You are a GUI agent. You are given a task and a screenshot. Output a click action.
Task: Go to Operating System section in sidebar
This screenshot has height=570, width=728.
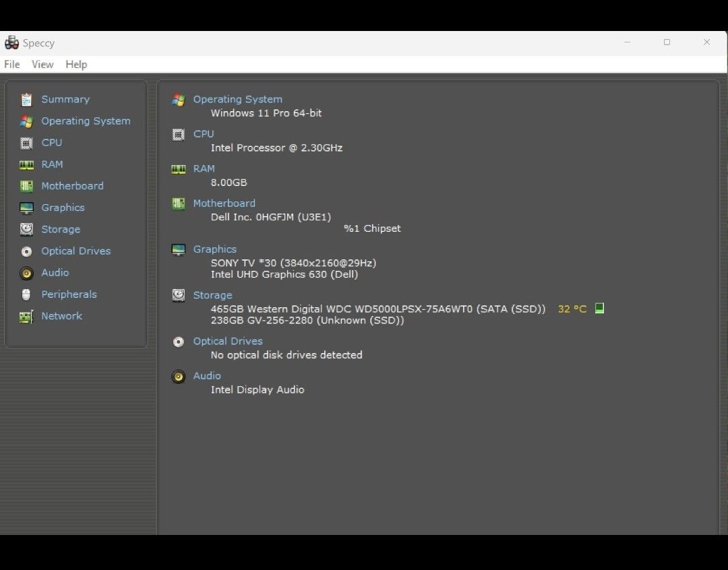tap(86, 121)
